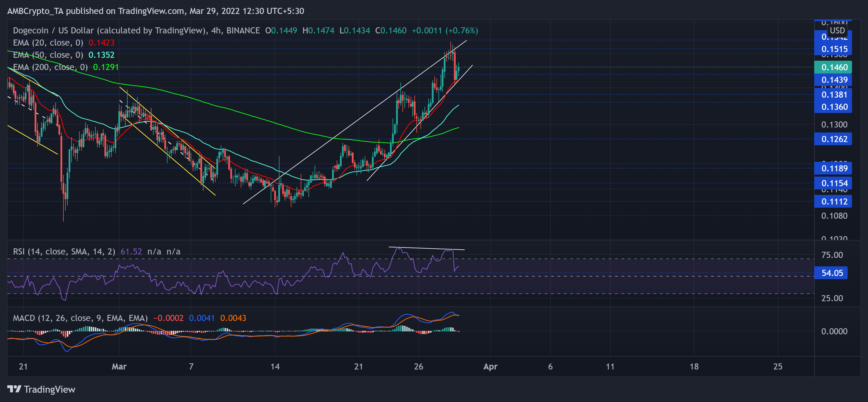Select the EMA 50 indicator legend

(48, 55)
